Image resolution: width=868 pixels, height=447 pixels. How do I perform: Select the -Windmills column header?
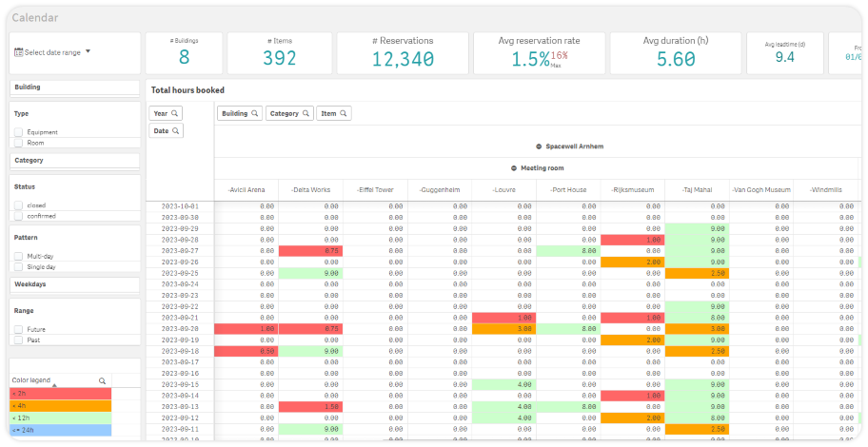coord(825,190)
